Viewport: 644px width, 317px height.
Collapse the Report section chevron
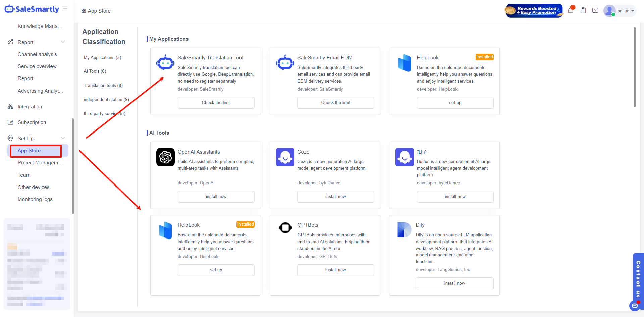[63, 42]
